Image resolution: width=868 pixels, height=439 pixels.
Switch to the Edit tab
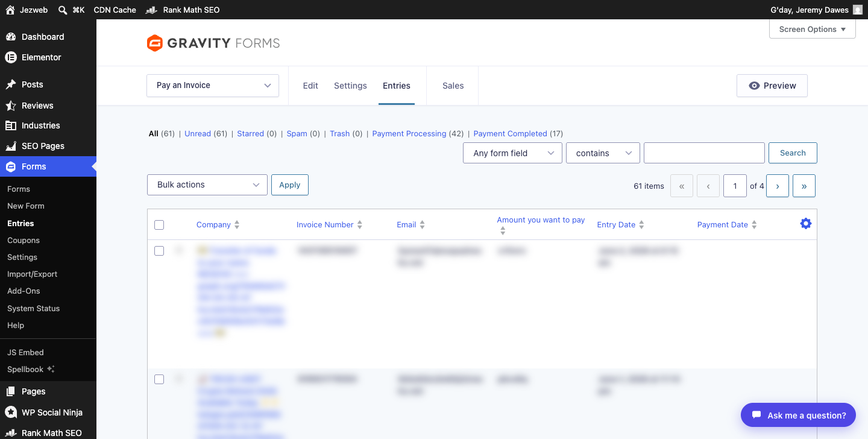[x=310, y=86]
